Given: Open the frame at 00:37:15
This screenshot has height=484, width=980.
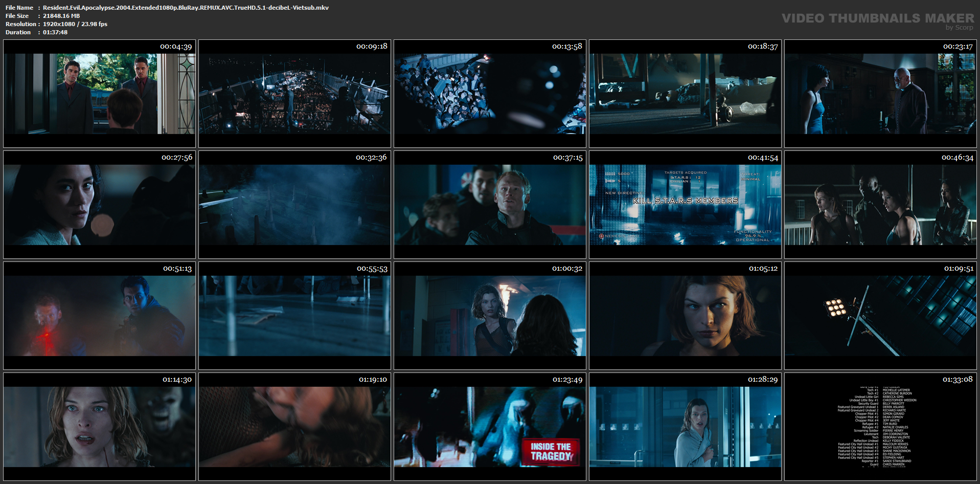Looking at the screenshot, I should pyautogui.click(x=490, y=205).
